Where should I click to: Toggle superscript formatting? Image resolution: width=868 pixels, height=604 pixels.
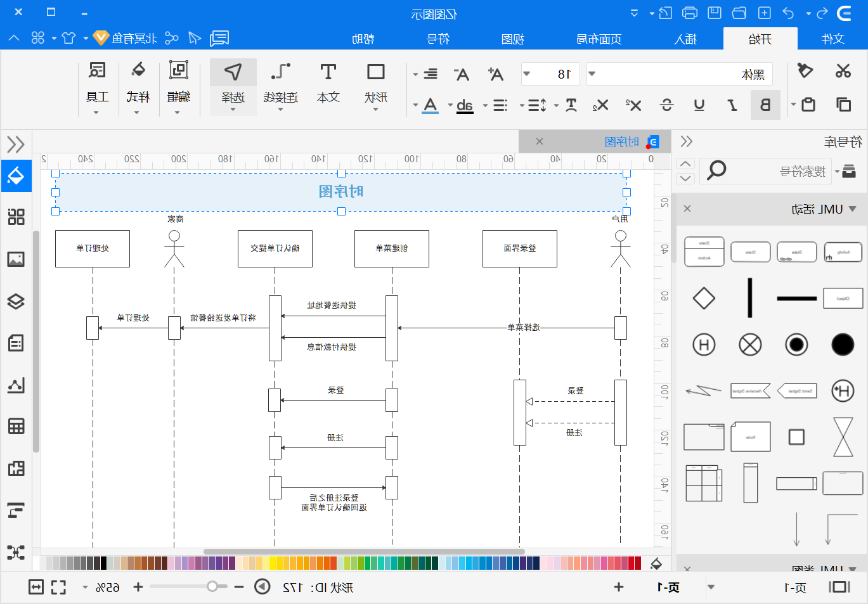[633, 105]
